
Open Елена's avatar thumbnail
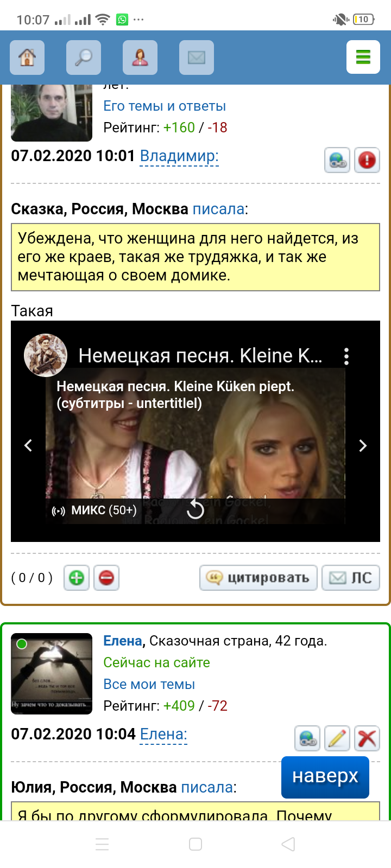(52, 673)
